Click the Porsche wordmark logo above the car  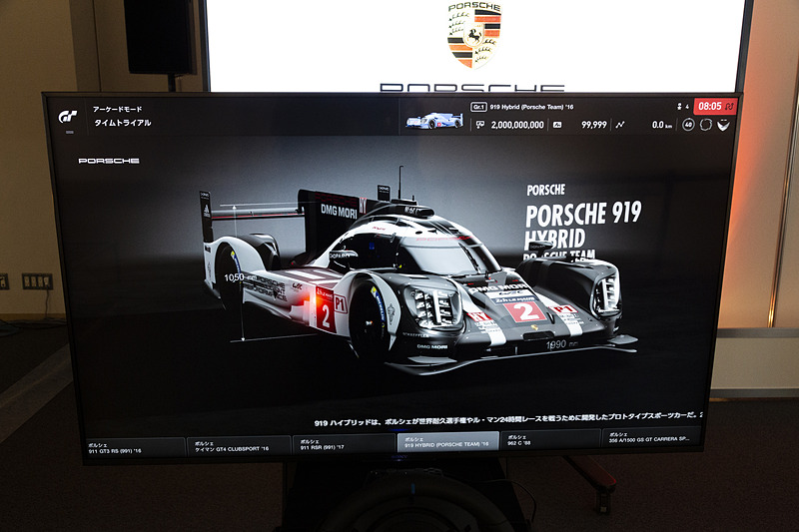click(109, 161)
